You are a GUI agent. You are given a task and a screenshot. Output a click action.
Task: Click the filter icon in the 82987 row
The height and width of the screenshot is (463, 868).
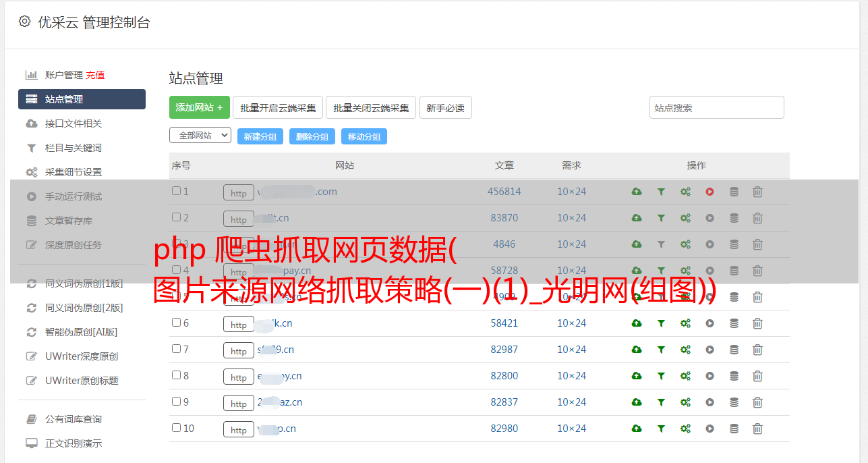[x=661, y=350]
